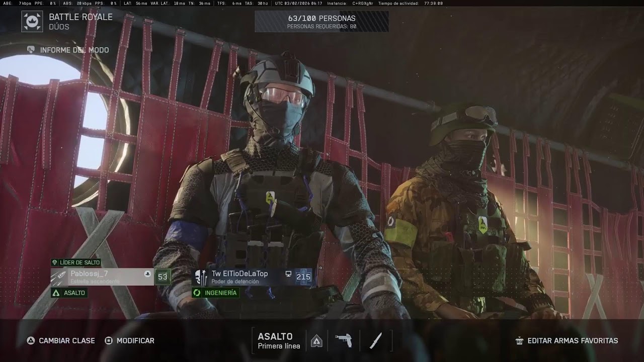Click the level 215 badge
The image size is (644, 362).
[x=303, y=277]
